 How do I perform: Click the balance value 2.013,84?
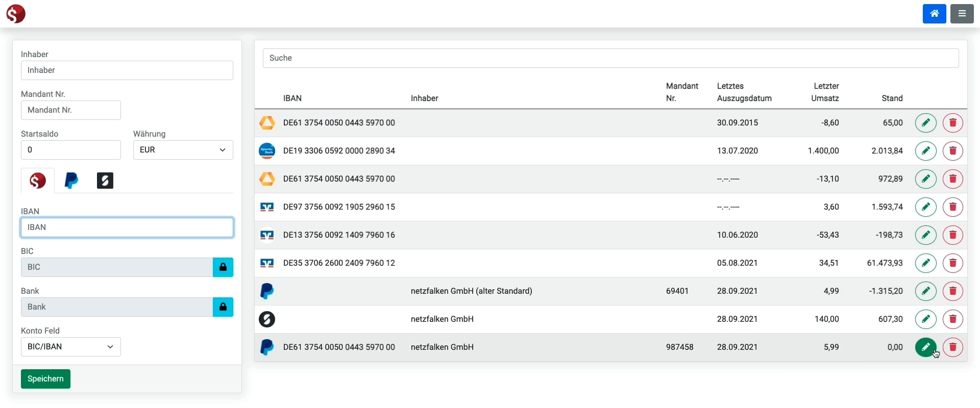click(887, 151)
